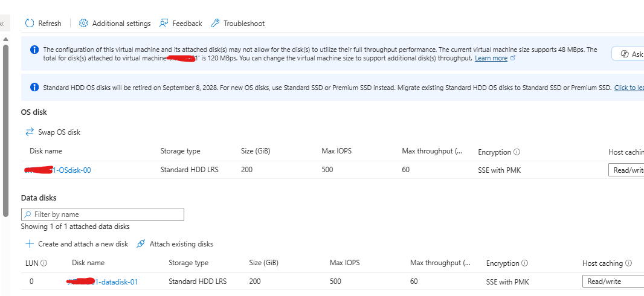644x296 pixels.
Task: Open data disk Host caching Read/write dropdown
Action: click(613, 282)
